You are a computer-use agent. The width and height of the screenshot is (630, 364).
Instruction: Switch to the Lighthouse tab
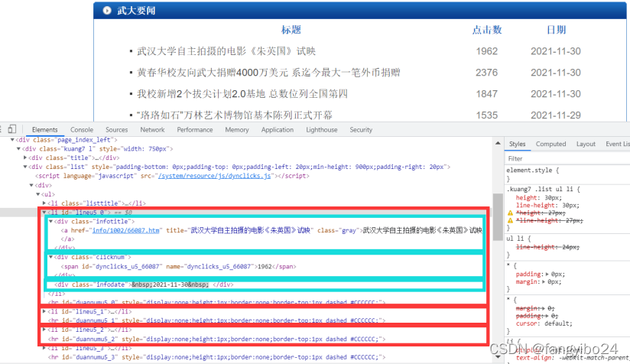pos(322,130)
